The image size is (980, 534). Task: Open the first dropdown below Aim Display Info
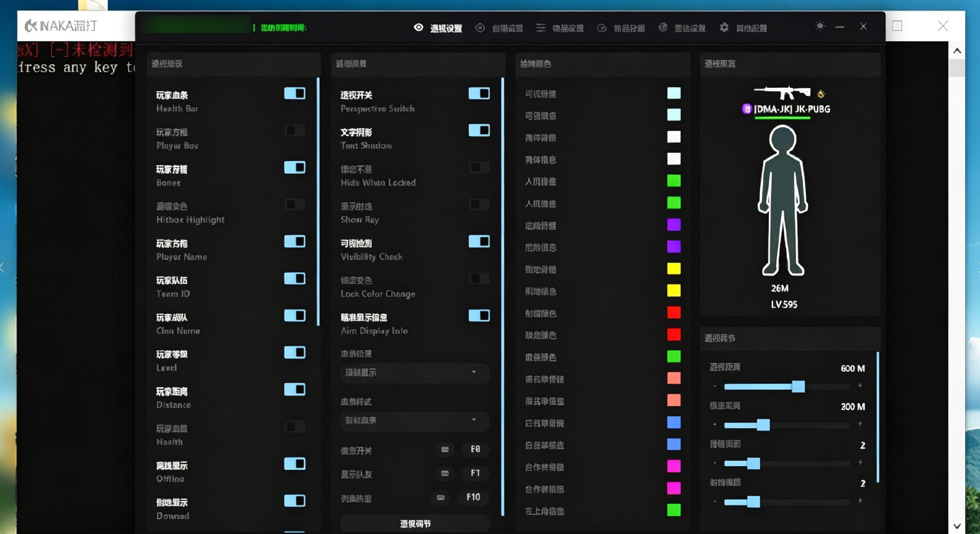415,373
